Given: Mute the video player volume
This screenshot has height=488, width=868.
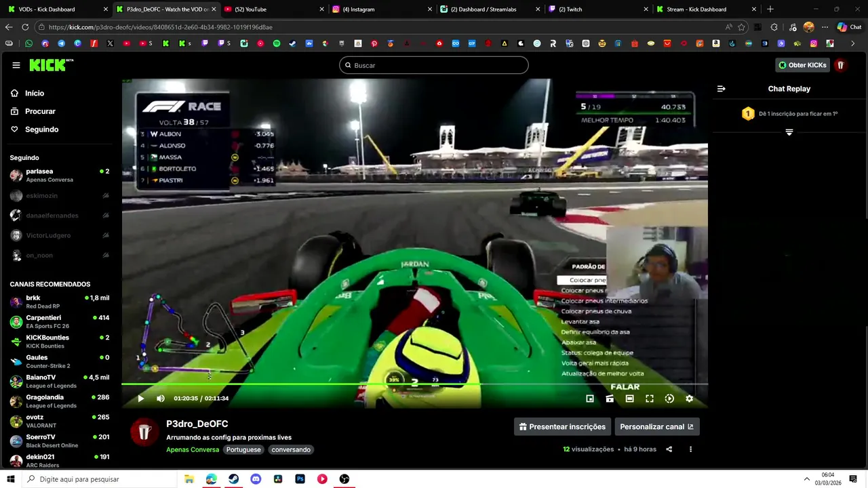Looking at the screenshot, I should (161, 399).
